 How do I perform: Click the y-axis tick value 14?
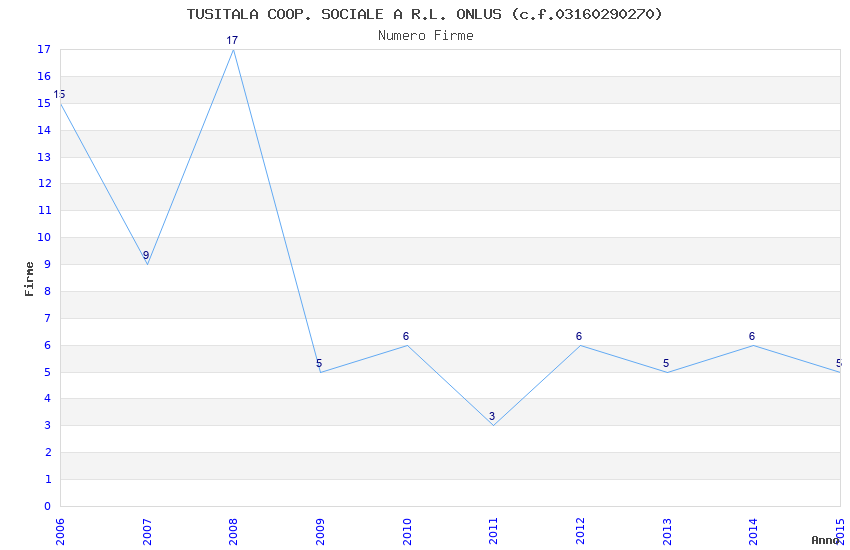click(44, 130)
